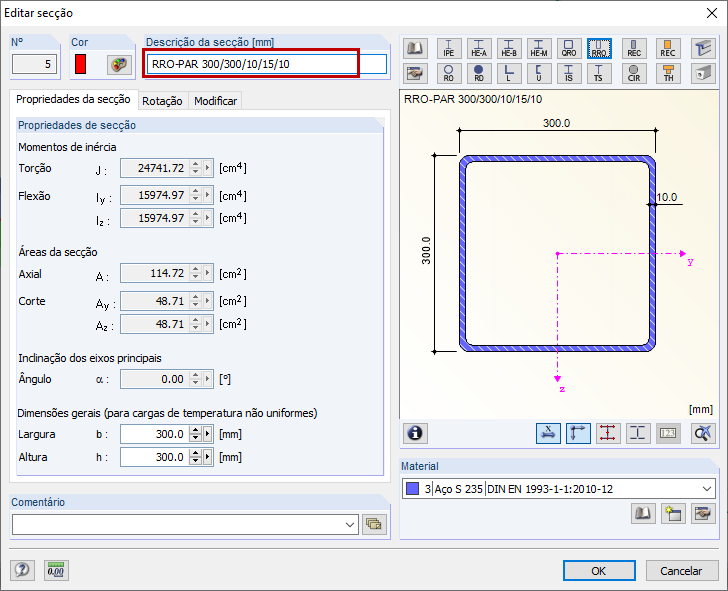Select the L angle section type
728x591 pixels.
click(x=509, y=73)
